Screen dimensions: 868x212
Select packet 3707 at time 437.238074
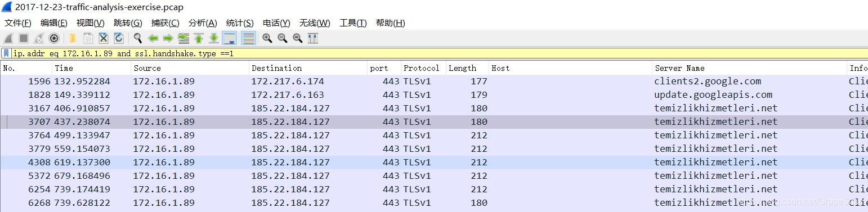[x=434, y=121]
